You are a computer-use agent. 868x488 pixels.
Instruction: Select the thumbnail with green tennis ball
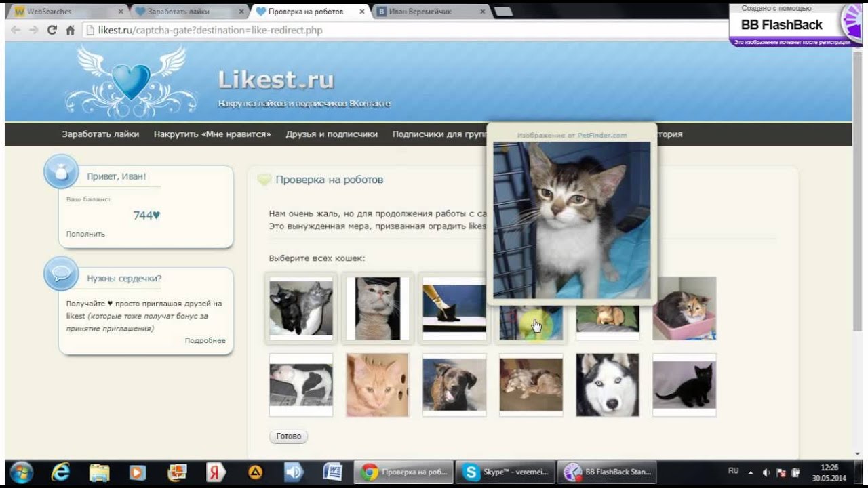(531, 323)
